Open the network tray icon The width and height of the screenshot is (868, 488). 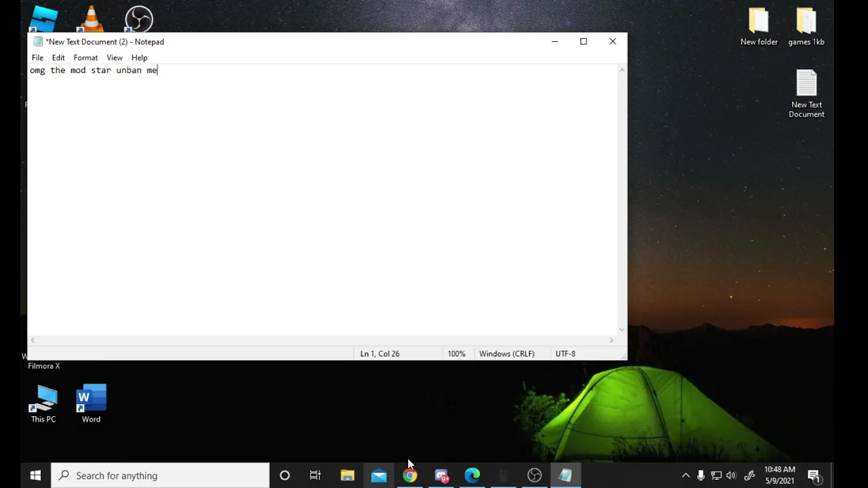click(716, 476)
